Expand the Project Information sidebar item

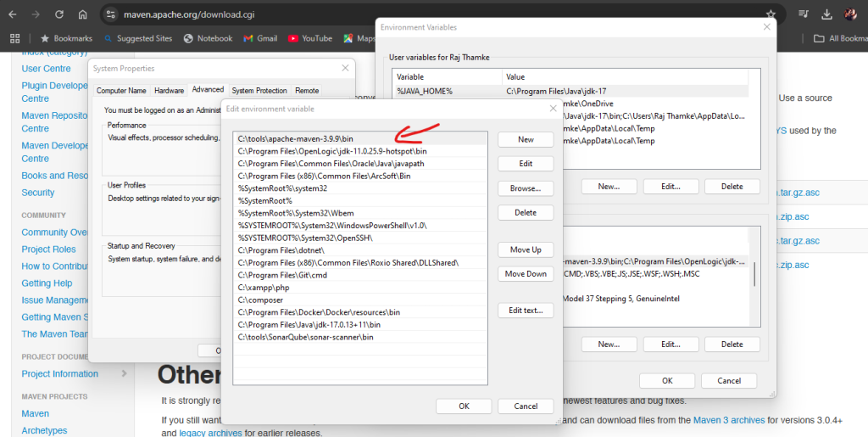(x=124, y=373)
